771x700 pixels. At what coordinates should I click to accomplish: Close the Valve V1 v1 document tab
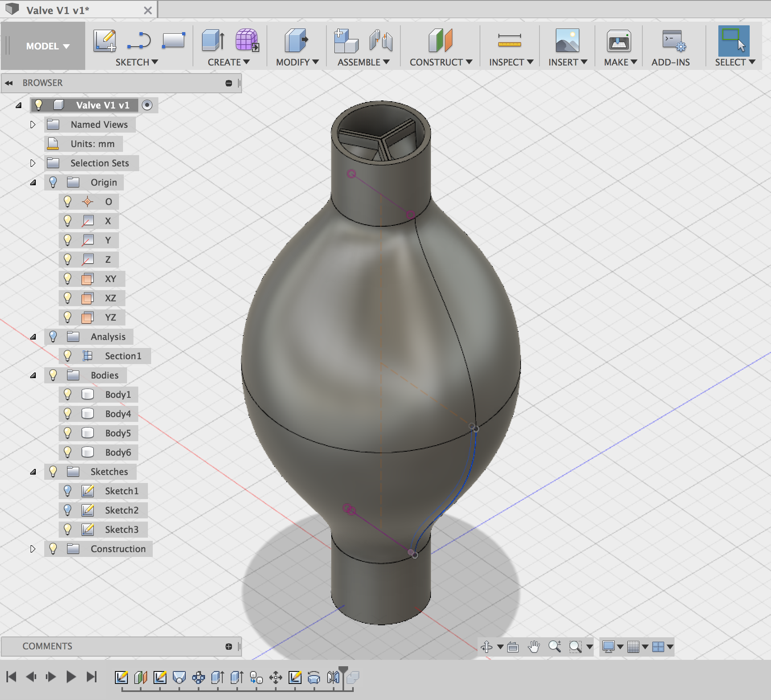point(148,10)
